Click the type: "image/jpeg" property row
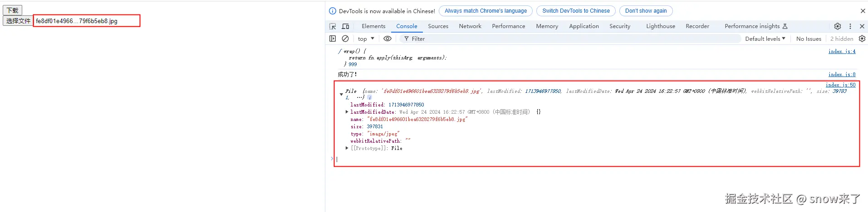The image size is (868, 212). (375, 134)
